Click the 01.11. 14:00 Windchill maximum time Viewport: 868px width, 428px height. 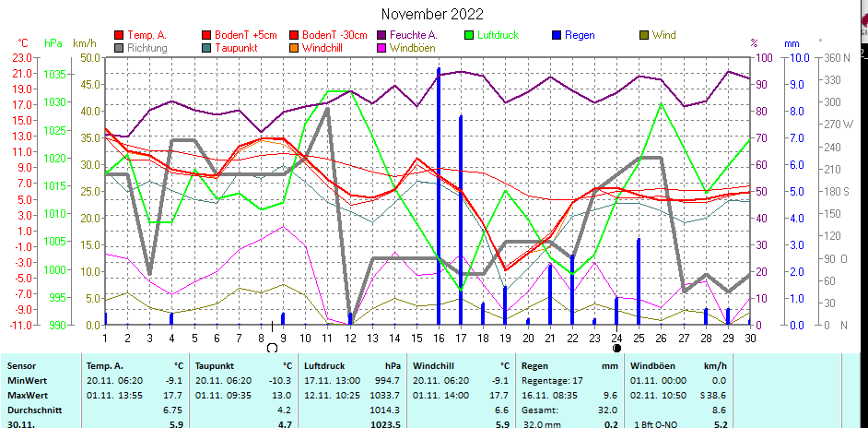[x=441, y=396]
